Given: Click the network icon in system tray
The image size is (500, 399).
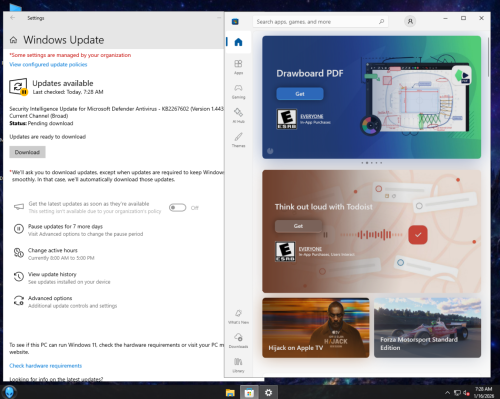Looking at the screenshot, I should 458,393.
